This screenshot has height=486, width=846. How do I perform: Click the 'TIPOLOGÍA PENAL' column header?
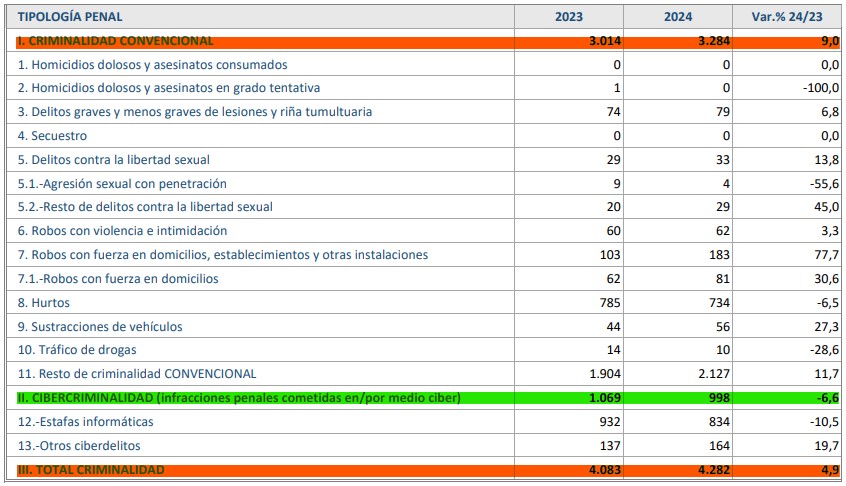[70, 17]
